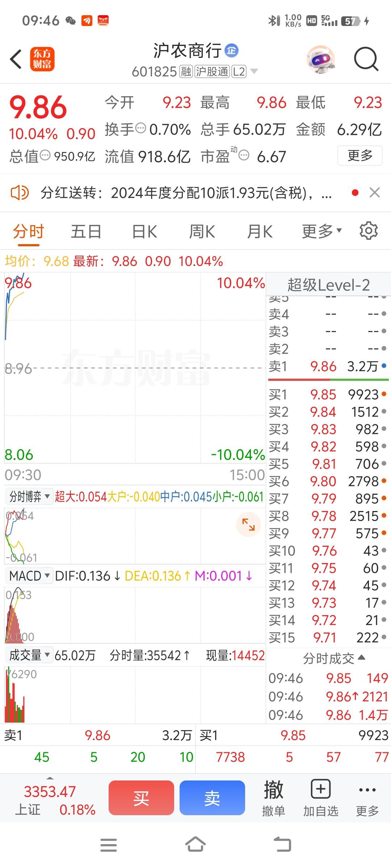Dismiss the dividend notice with X

click(x=375, y=193)
